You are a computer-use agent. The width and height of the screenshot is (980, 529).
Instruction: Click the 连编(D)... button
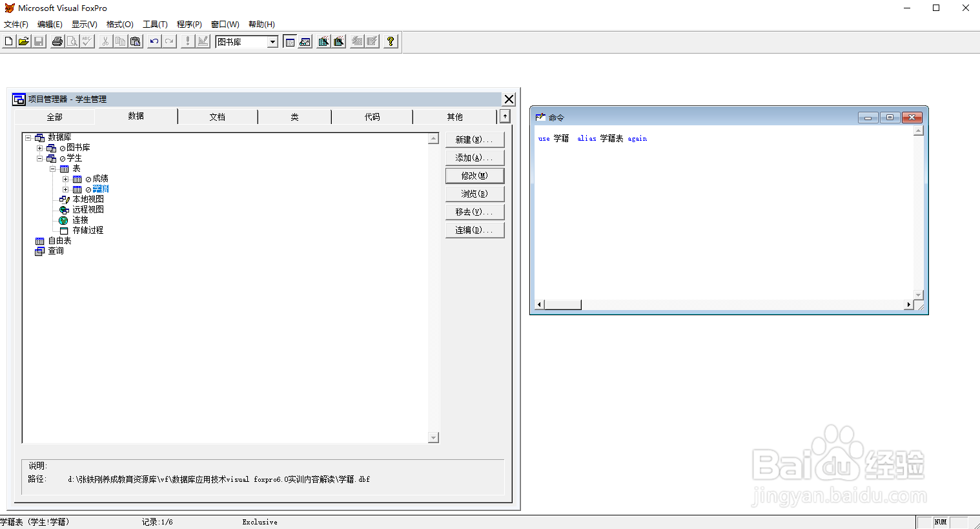point(475,230)
